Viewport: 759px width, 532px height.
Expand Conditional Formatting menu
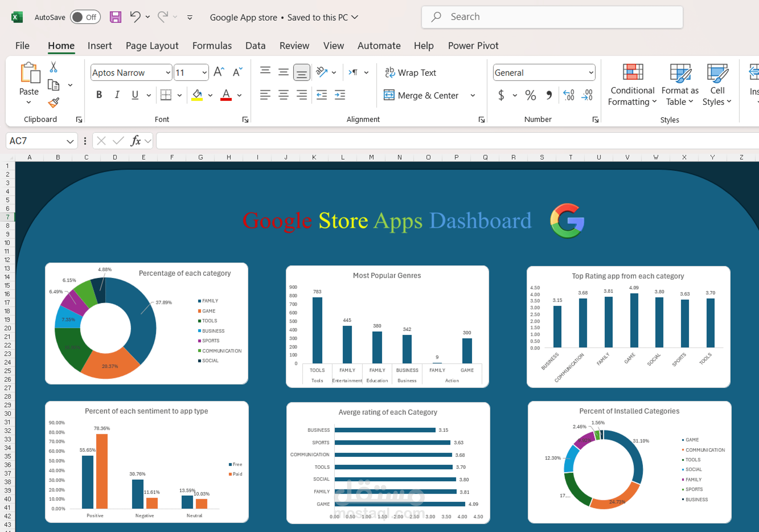coord(632,85)
